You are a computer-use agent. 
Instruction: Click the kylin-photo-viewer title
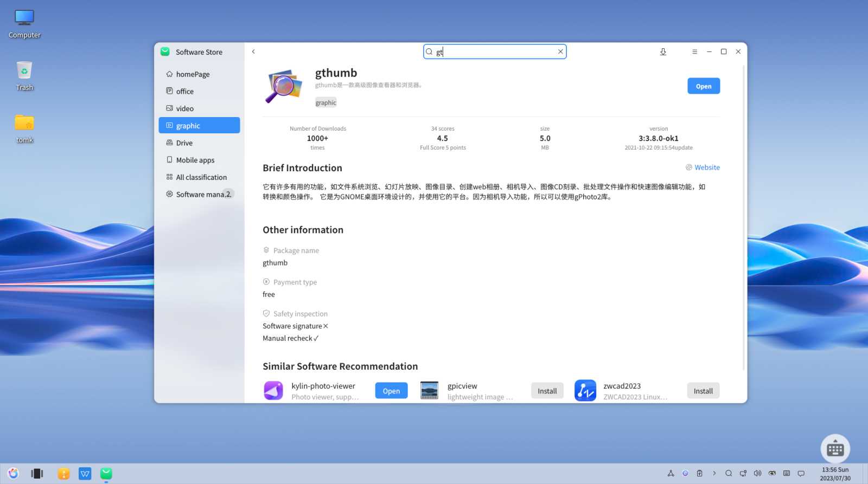(x=323, y=386)
